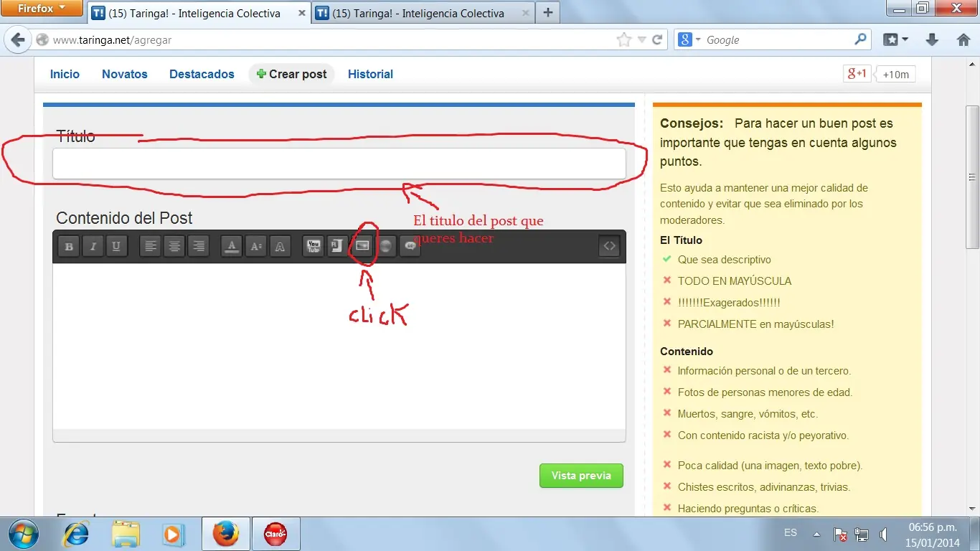The height and width of the screenshot is (551, 980).
Task: Open the Claro app from taskbar
Action: [276, 534]
